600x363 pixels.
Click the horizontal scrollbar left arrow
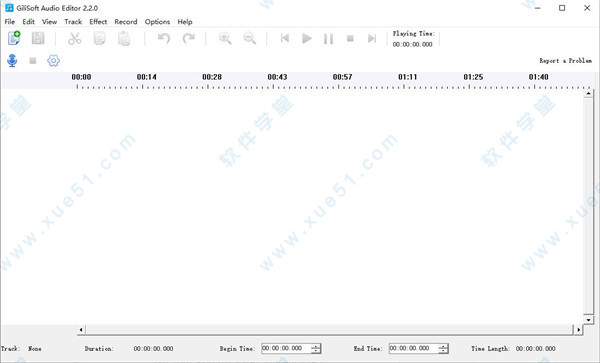click(81, 330)
